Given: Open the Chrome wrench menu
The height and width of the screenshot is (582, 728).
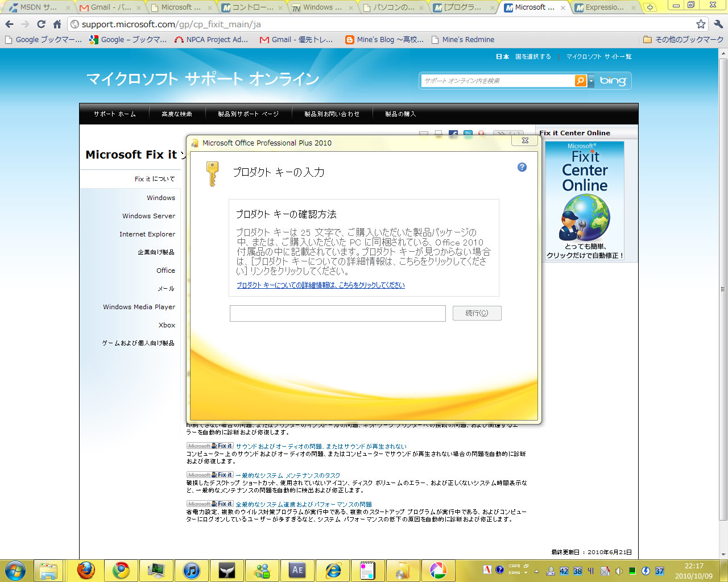Looking at the screenshot, I should pos(718,24).
